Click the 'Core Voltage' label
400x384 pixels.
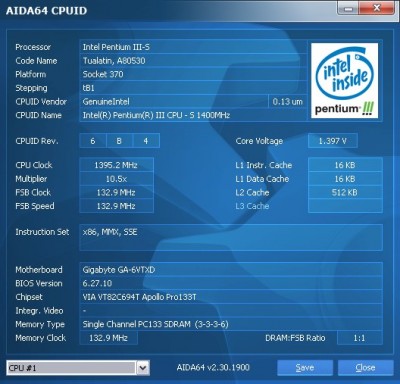point(259,141)
